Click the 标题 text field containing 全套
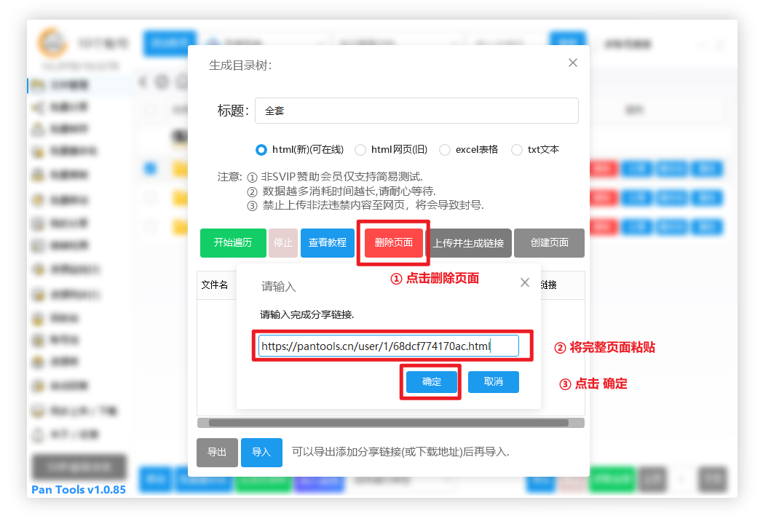763x532 pixels. pyautogui.click(x=416, y=111)
